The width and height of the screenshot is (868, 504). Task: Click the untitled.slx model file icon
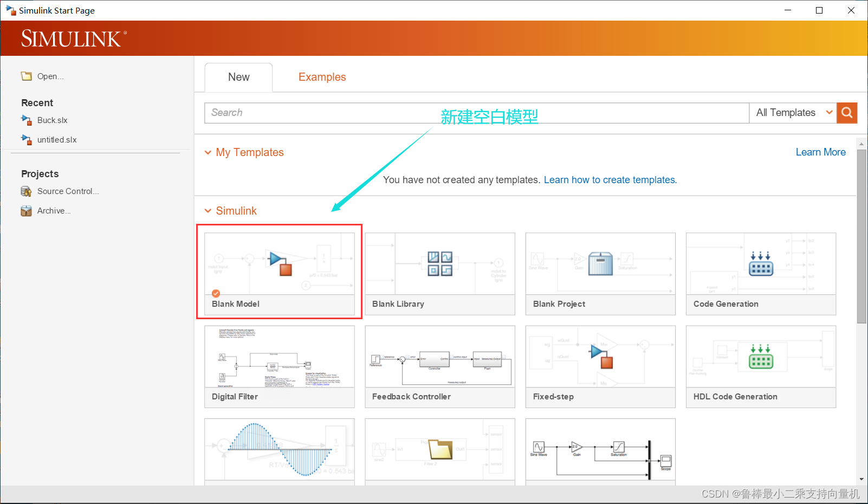(26, 139)
